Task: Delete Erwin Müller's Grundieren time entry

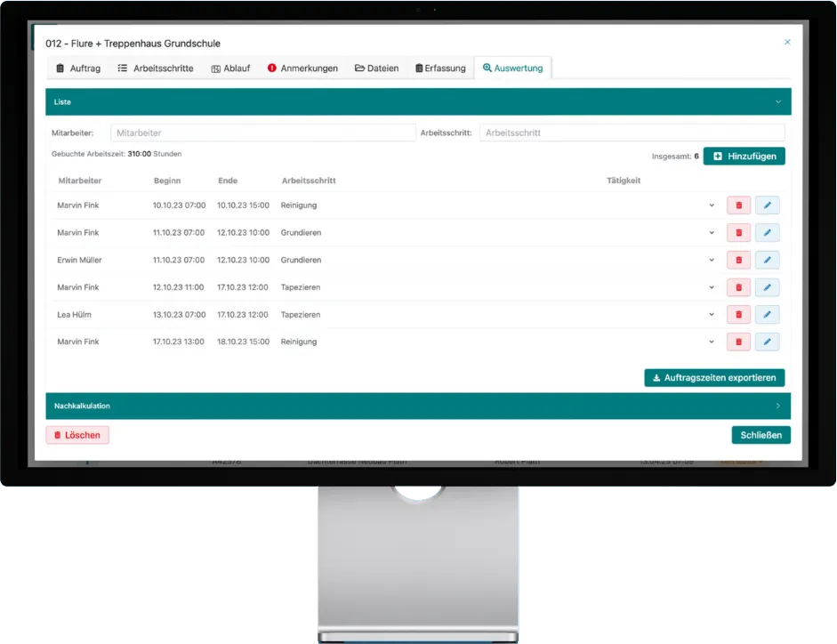Action: 738,261
